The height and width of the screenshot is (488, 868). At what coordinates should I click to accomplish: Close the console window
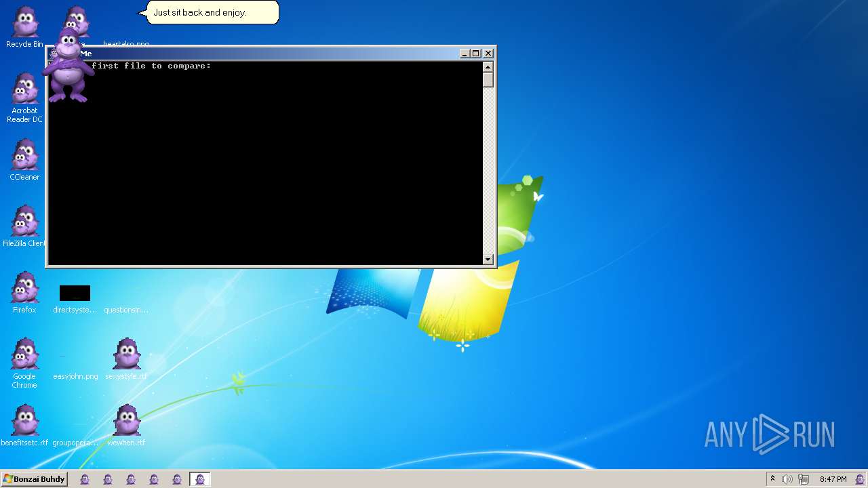pos(488,54)
